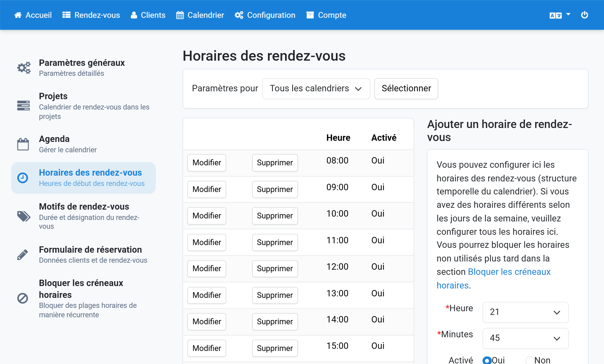Click Supprimer for the 14:00 slot
604x364 pixels.
275,322
